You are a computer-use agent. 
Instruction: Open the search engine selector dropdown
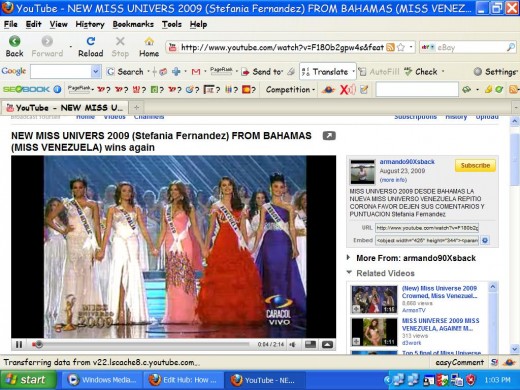click(x=428, y=47)
